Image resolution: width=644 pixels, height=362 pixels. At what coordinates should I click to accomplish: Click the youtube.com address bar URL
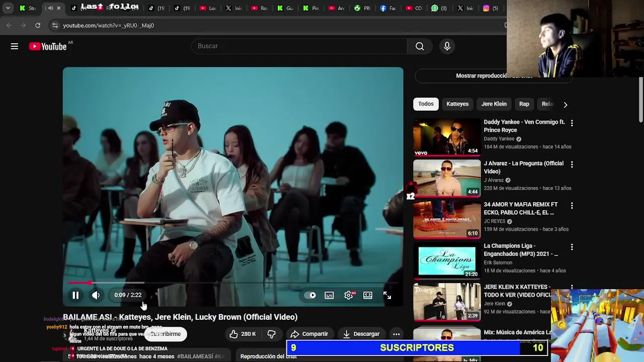tap(108, 25)
